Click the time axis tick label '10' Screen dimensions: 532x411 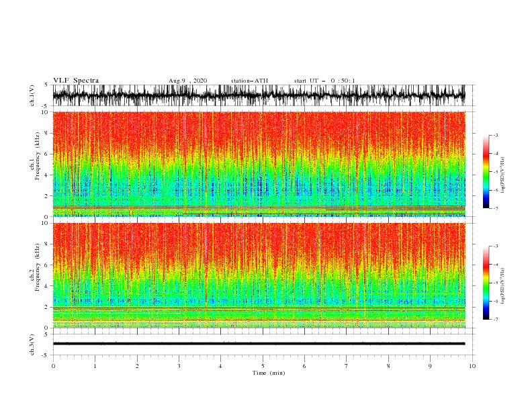pyautogui.click(x=472, y=366)
